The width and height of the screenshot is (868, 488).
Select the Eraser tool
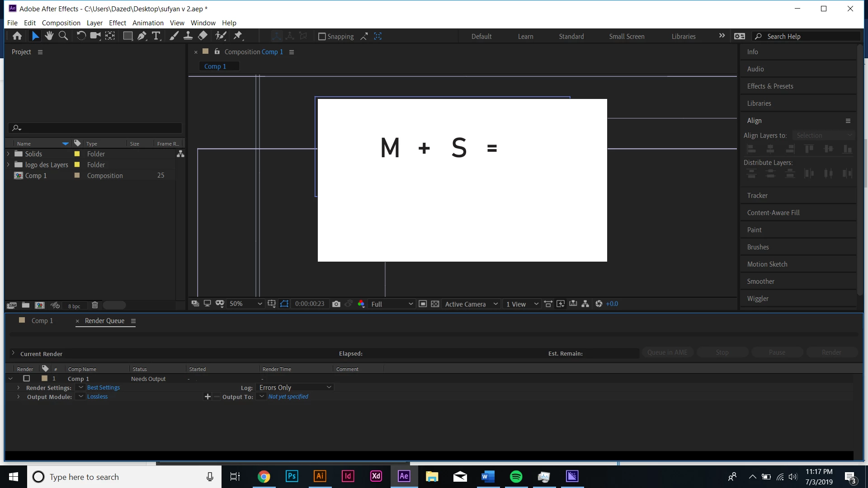point(203,36)
